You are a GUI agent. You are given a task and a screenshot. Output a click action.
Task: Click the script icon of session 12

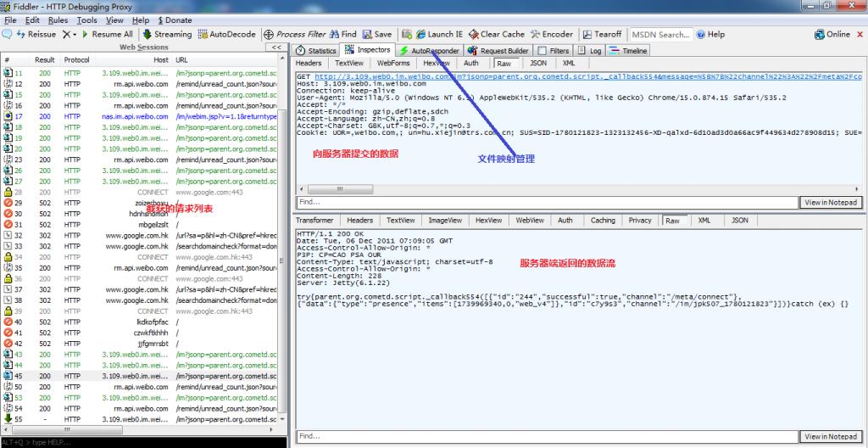(8, 84)
